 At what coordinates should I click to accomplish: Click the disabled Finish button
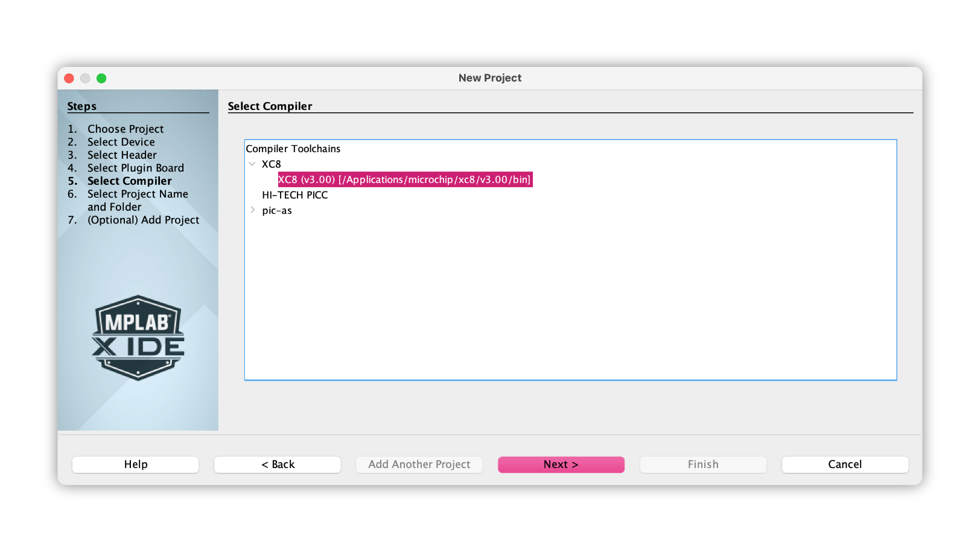click(x=703, y=464)
